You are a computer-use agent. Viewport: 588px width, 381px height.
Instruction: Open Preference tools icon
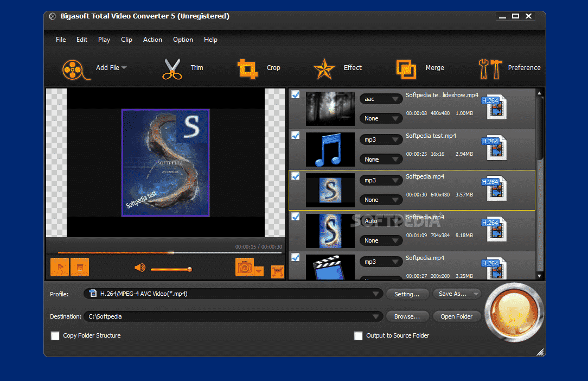(489, 69)
